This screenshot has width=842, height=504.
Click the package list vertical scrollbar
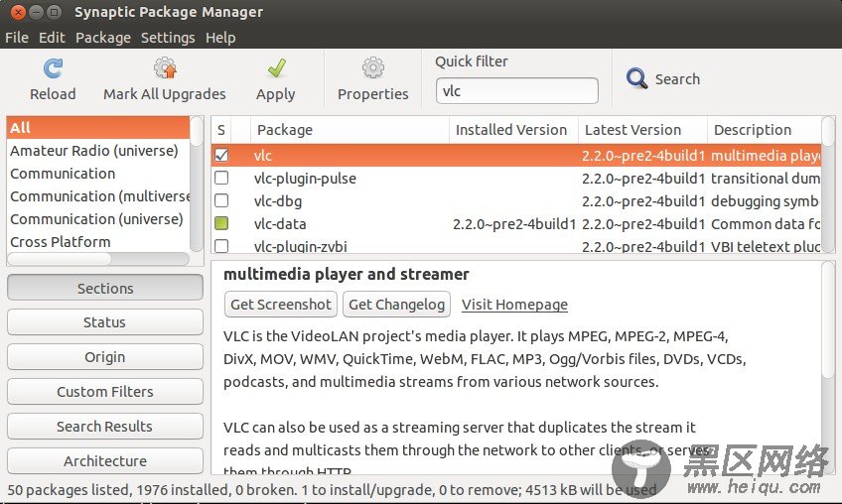pyautogui.click(x=828, y=185)
